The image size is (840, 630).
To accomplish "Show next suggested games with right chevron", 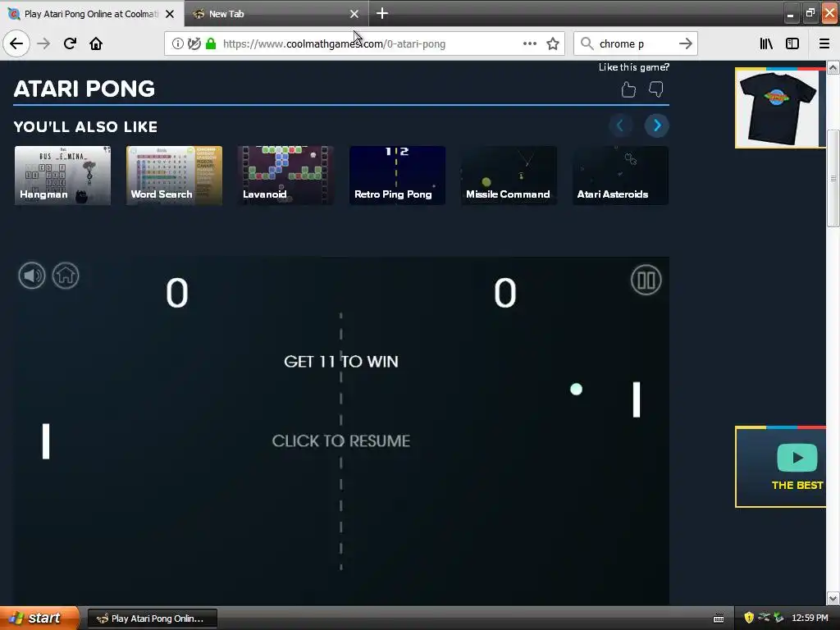I will coord(657,126).
